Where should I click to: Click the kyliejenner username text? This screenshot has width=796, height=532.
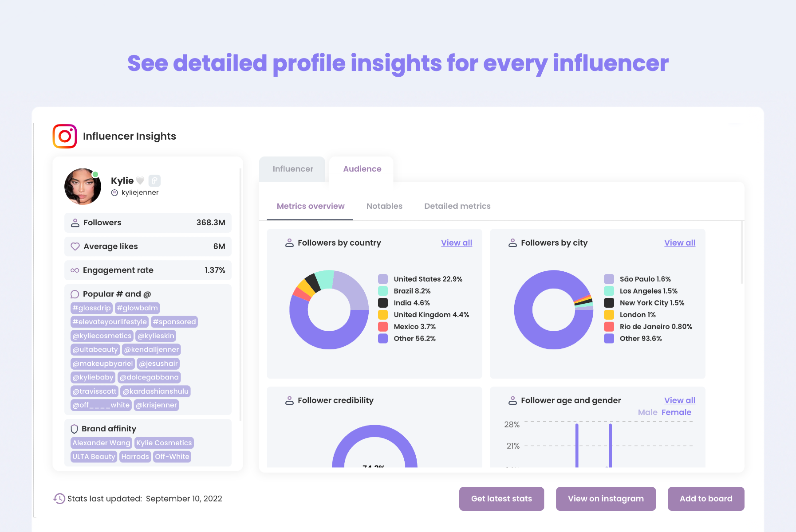[x=140, y=192]
